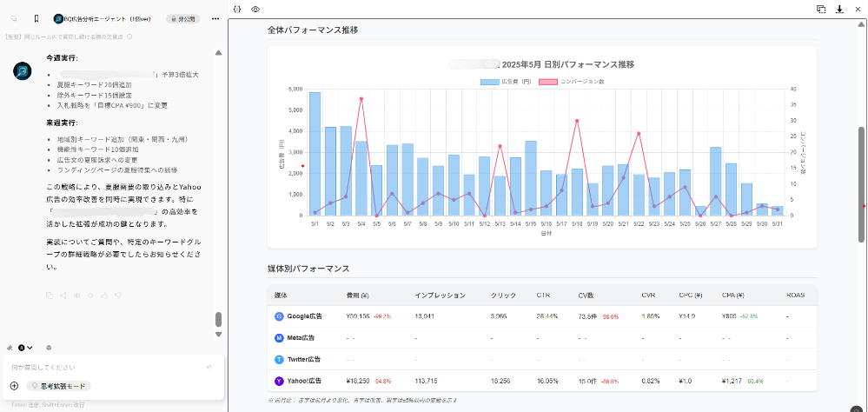Click the Google広告 row in media table
Viewport: 868px width, 412px height.
(x=304, y=316)
